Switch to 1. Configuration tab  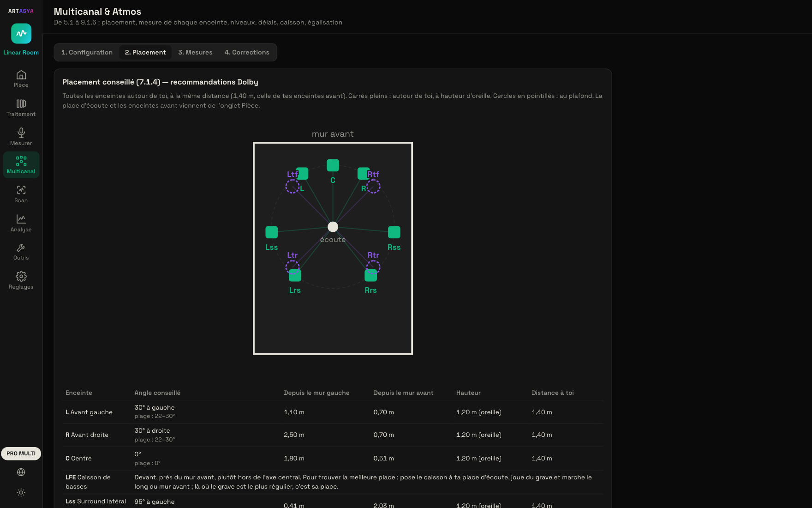click(87, 52)
